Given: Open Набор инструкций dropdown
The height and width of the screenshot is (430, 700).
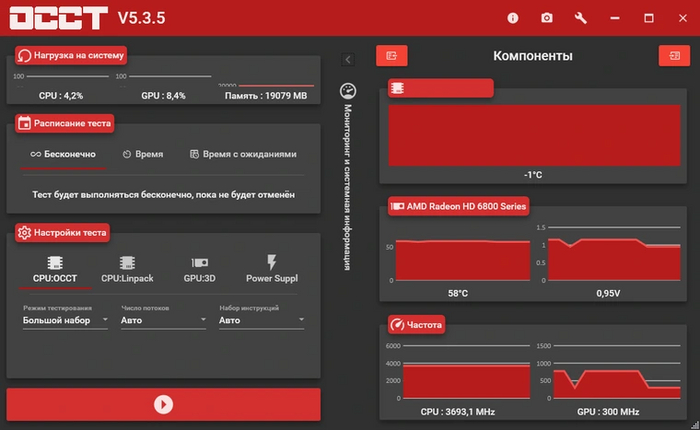Looking at the screenshot, I should pos(262,320).
